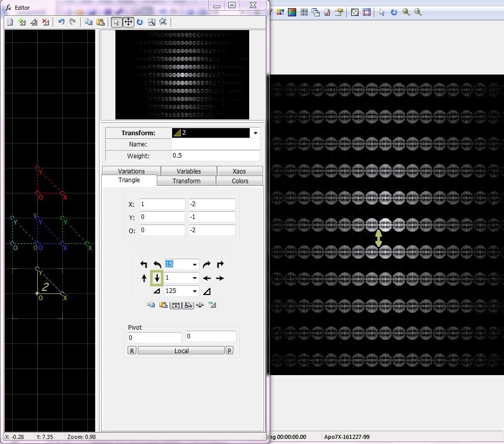
Task: Paste triangle coordinates icon below arrow panel
Action: click(163, 305)
